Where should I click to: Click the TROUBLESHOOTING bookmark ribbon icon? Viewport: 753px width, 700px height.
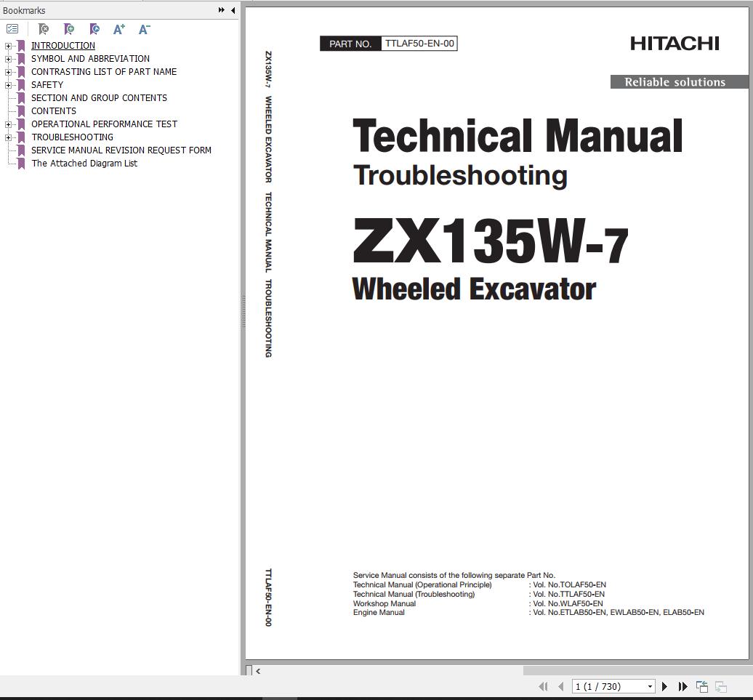(x=21, y=137)
